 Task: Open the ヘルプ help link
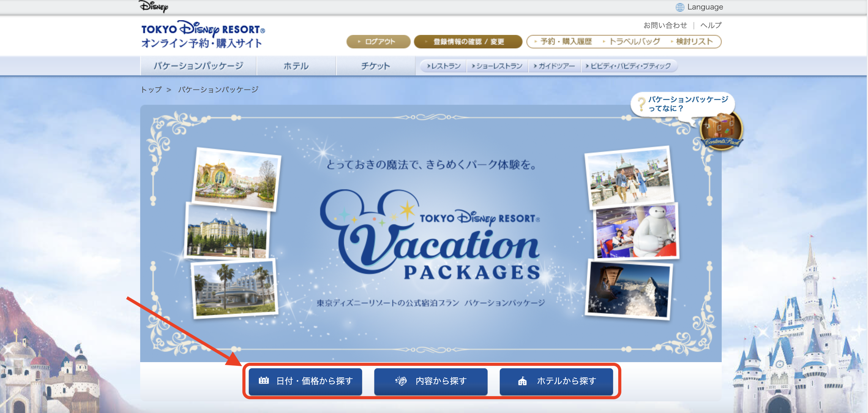pyautogui.click(x=711, y=25)
